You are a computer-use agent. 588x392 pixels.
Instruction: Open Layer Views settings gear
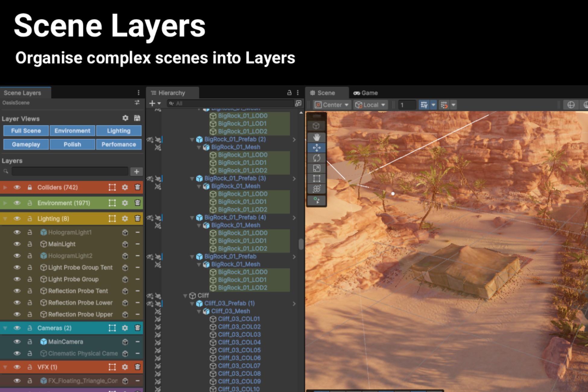126,119
